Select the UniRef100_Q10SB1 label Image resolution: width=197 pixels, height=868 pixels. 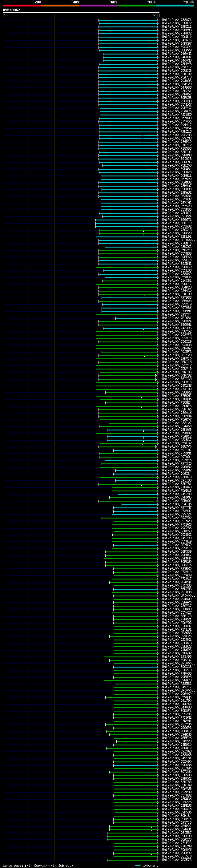[x=177, y=281]
